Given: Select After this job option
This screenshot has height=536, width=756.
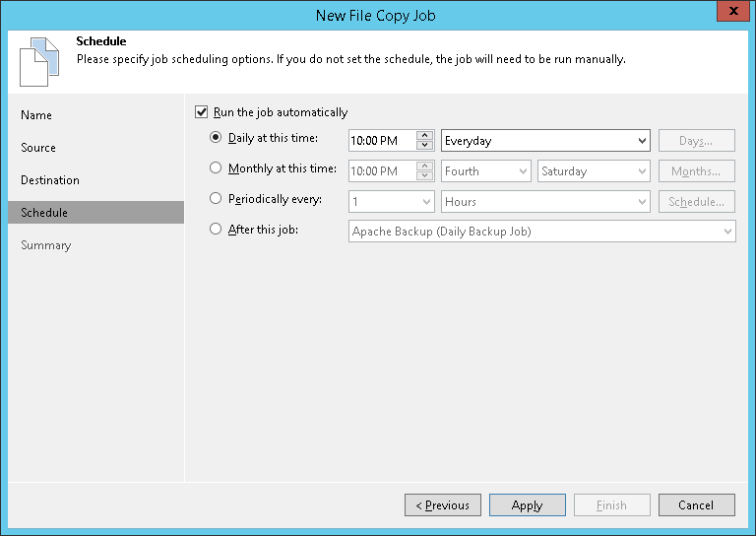Looking at the screenshot, I should (217, 230).
